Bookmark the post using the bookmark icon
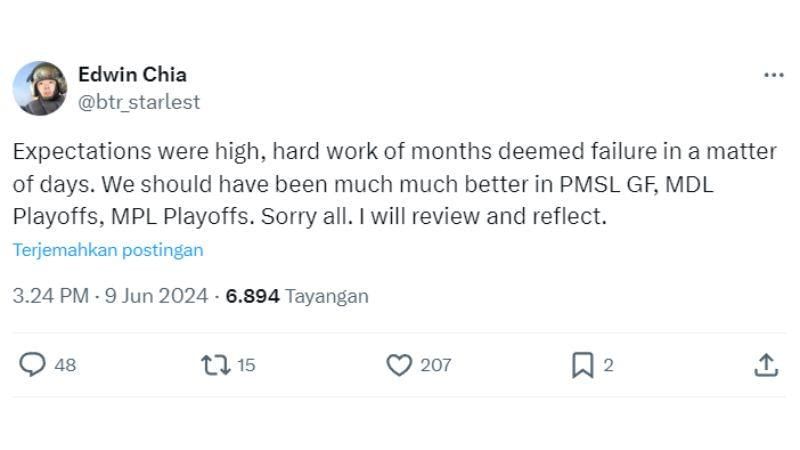This screenshot has height=450, width=800. 582,365
